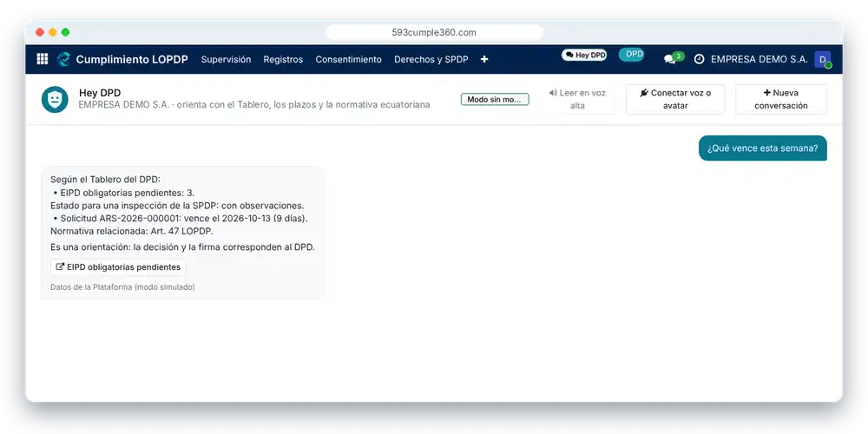Click the Hey DPD header title

click(100, 93)
